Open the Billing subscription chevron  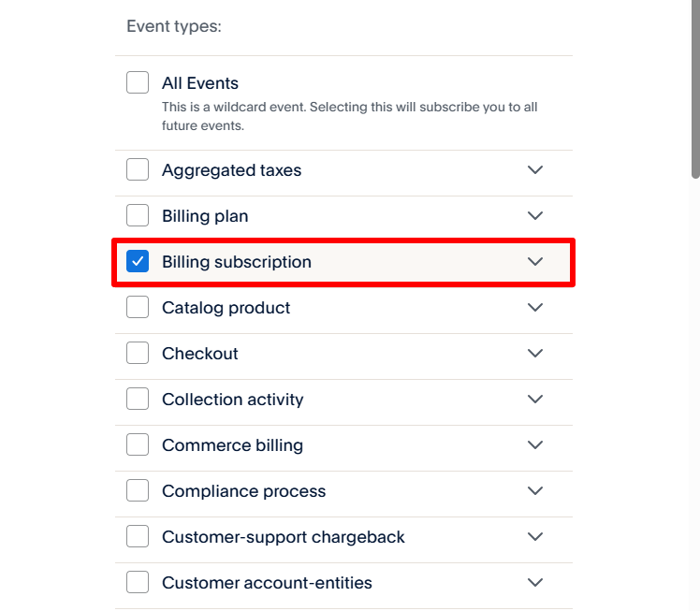tap(535, 261)
